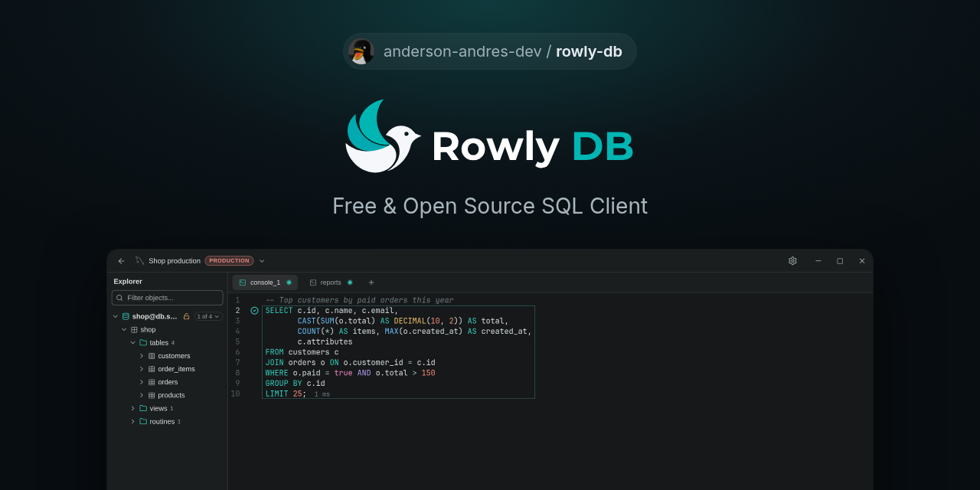Click the '1 ms' execution time label
This screenshot has width=980, height=490.
pos(322,394)
